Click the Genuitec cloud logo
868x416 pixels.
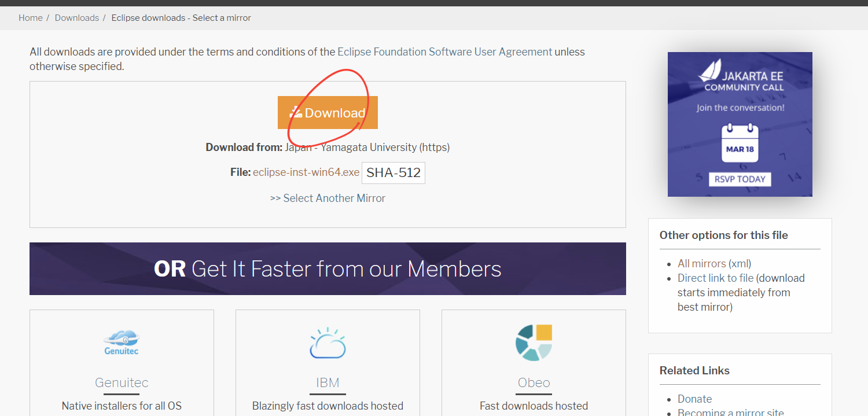(122, 341)
